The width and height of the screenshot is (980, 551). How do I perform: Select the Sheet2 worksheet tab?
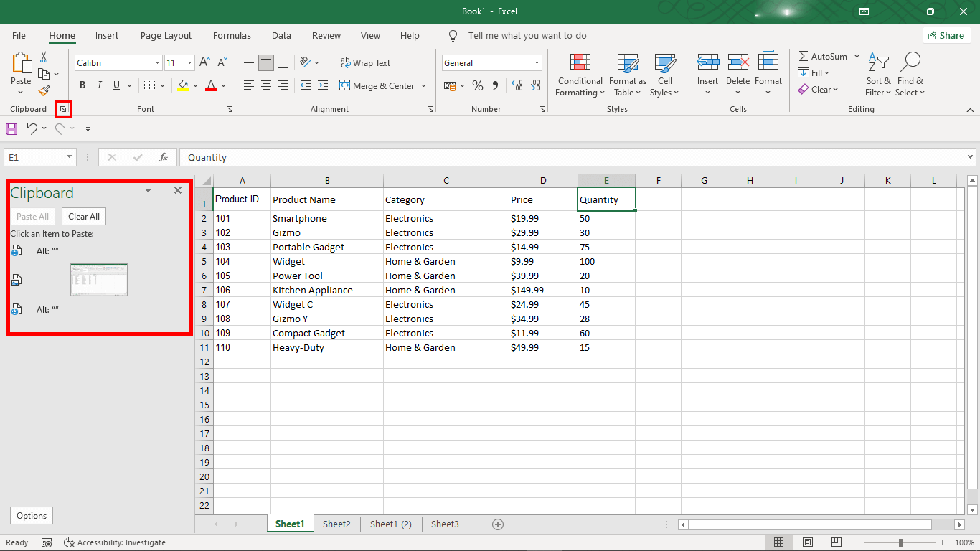(336, 524)
